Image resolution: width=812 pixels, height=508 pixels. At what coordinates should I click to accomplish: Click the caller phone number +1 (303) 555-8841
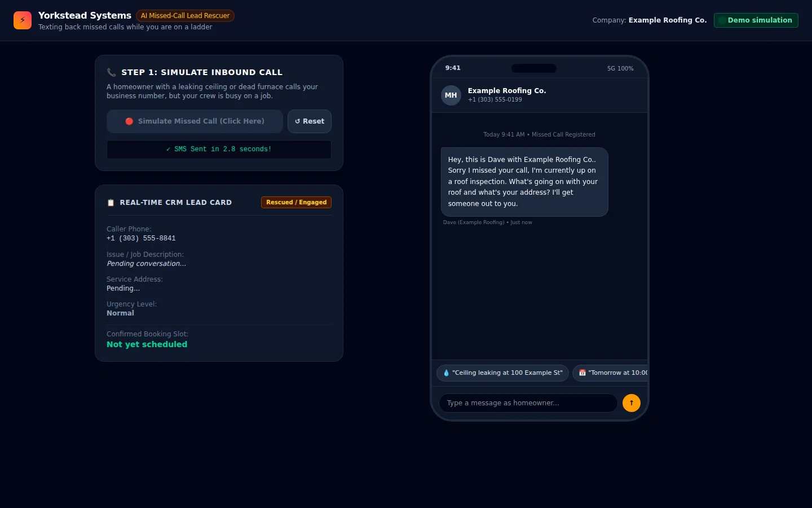coord(141,238)
